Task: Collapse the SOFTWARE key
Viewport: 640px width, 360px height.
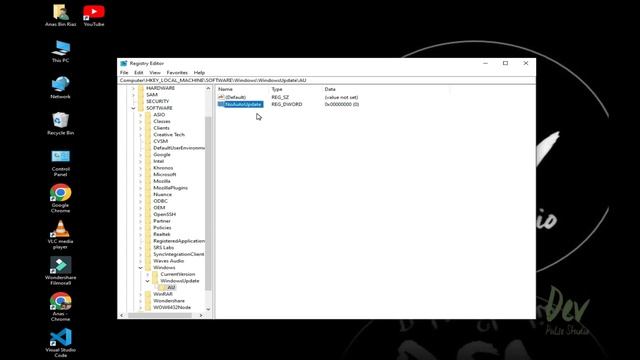Action: [133, 108]
